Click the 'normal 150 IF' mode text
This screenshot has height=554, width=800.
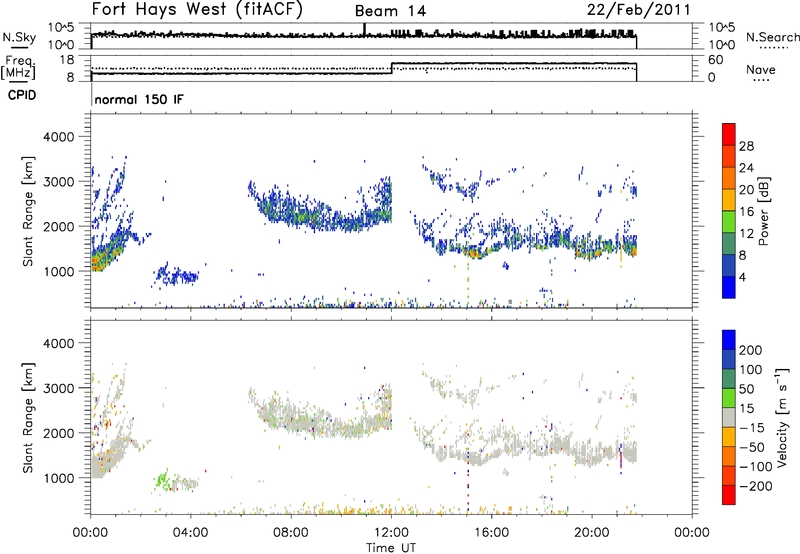tap(139, 99)
